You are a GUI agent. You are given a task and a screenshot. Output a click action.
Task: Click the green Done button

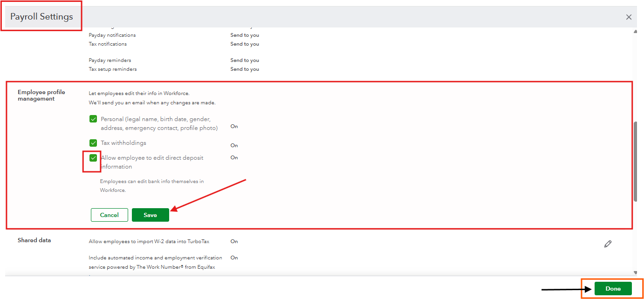[613, 289]
